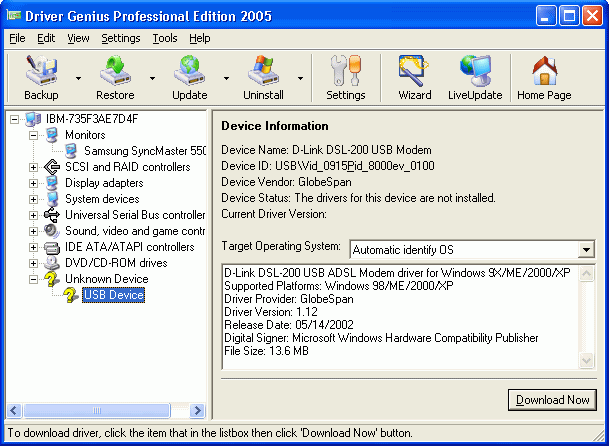
Task: Click the Samsung SyncMaster monitor icon
Action: point(71,151)
